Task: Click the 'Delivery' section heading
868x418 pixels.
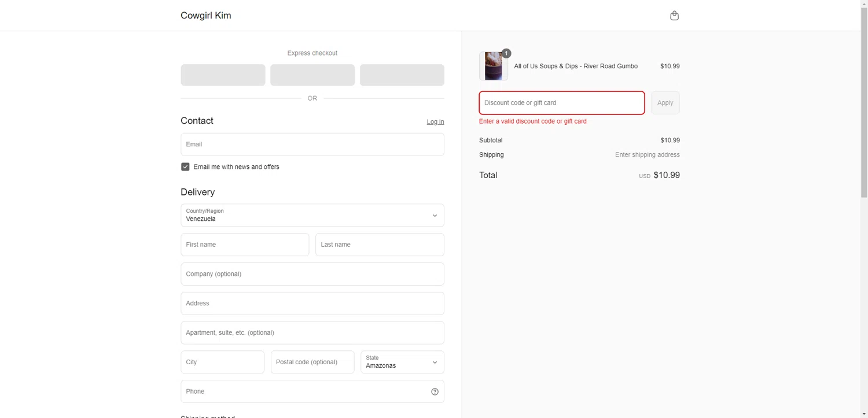Action: pos(198,192)
